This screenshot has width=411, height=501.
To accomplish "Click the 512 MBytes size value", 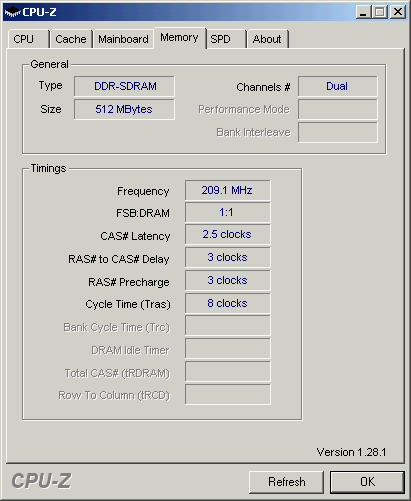I will coord(124,109).
